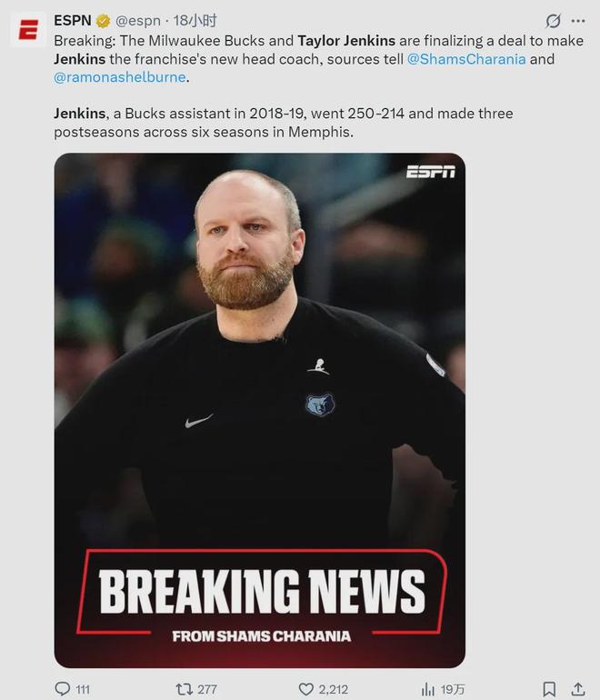Click the 2,212 likes count
The width and height of the screenshot is (600, 700).
[x=333, y=689]
